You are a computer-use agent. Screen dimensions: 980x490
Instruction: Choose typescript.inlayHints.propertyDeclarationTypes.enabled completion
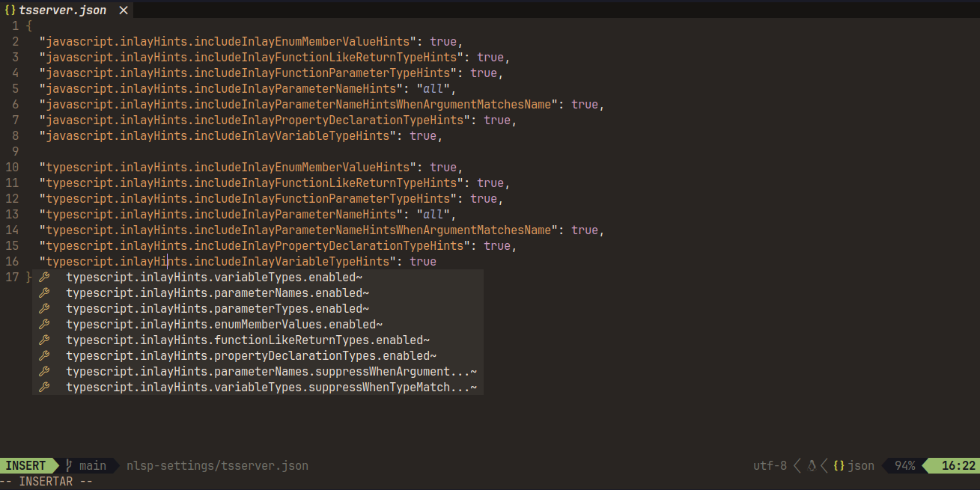[x=258, y=356]
